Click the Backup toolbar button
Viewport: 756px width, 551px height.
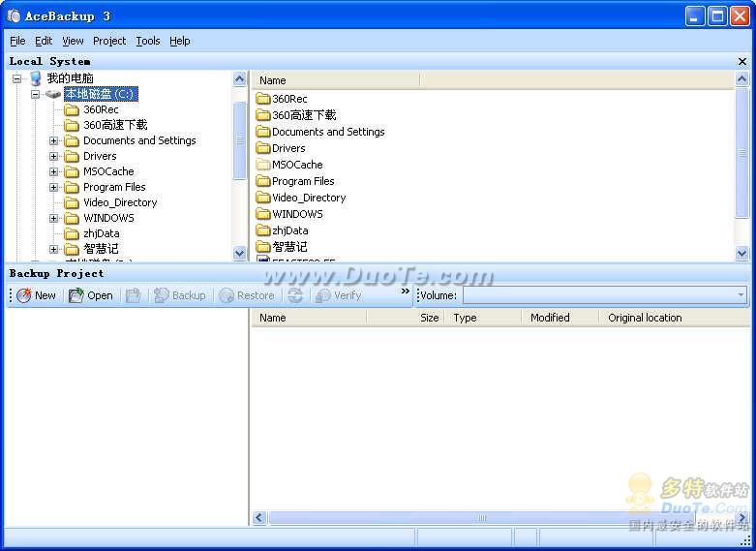180,295
